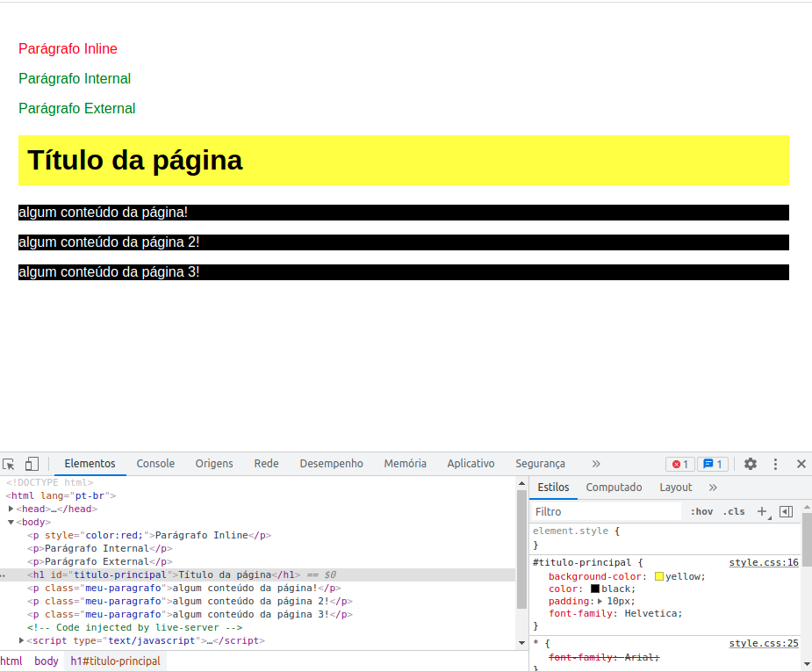Toggle the device toolbar icon

point(32,464)
